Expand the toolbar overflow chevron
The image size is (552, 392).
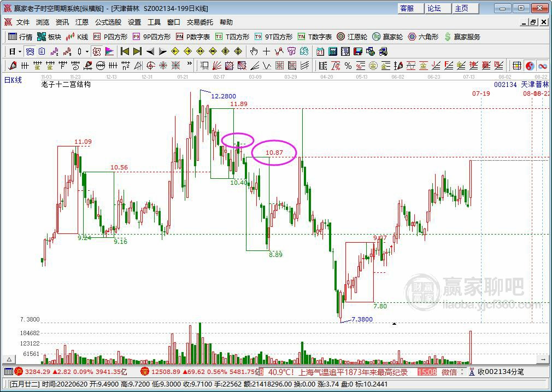click(x=190, y=64)
